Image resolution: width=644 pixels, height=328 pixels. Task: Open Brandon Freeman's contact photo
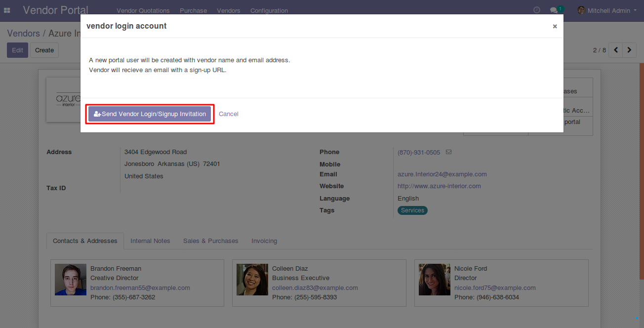click(x=71, y=280)
